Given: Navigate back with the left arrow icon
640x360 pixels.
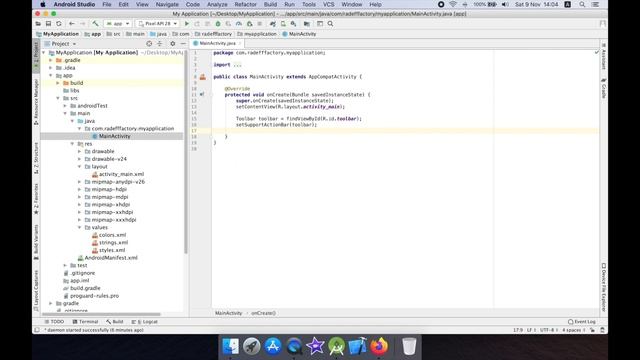Looking at the screenshot, I should 72,24.
